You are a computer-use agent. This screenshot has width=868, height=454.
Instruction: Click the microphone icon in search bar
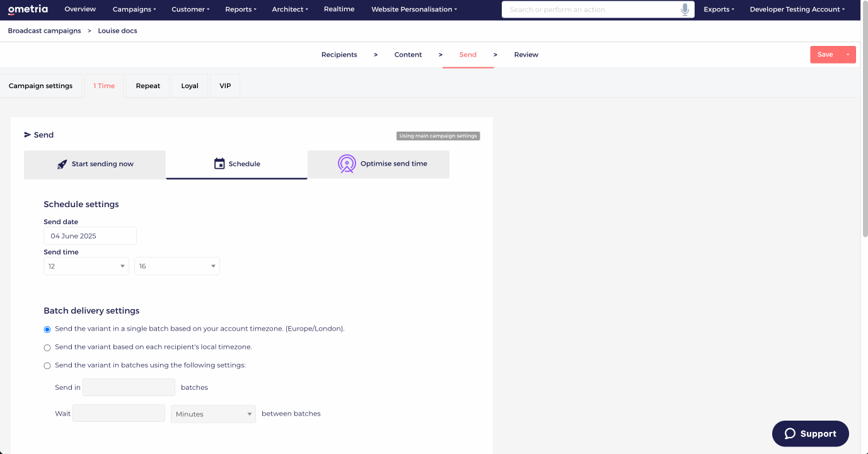[x=685, y=9]
